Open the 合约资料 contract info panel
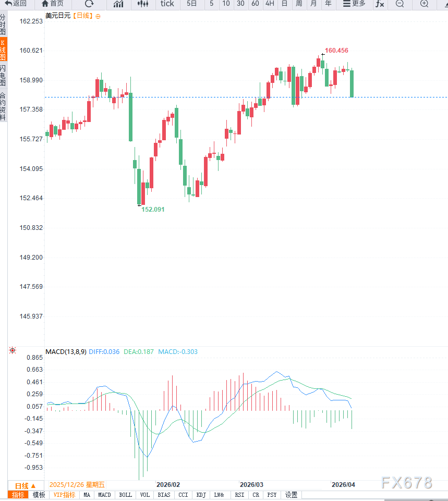 pyautogui.click(x=3, y=106)
